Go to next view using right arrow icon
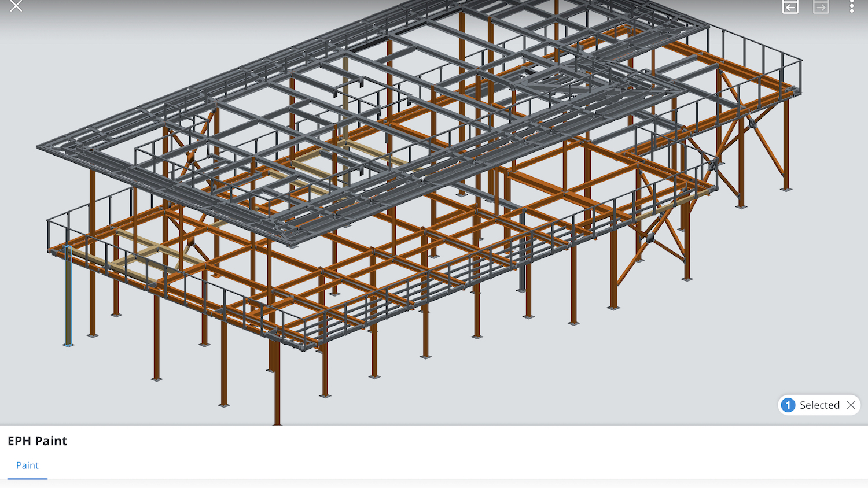This screenshot has width=868, height=488. coord(821,7)
